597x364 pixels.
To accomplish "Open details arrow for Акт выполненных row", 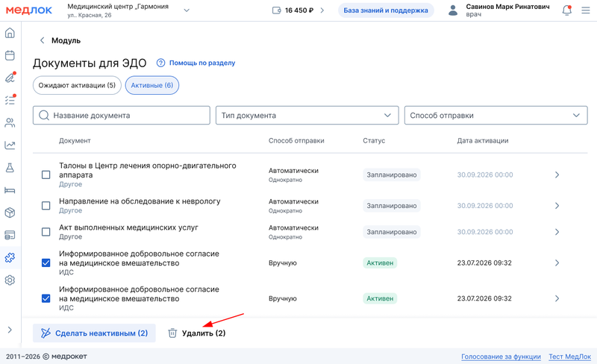I will 557,232.
